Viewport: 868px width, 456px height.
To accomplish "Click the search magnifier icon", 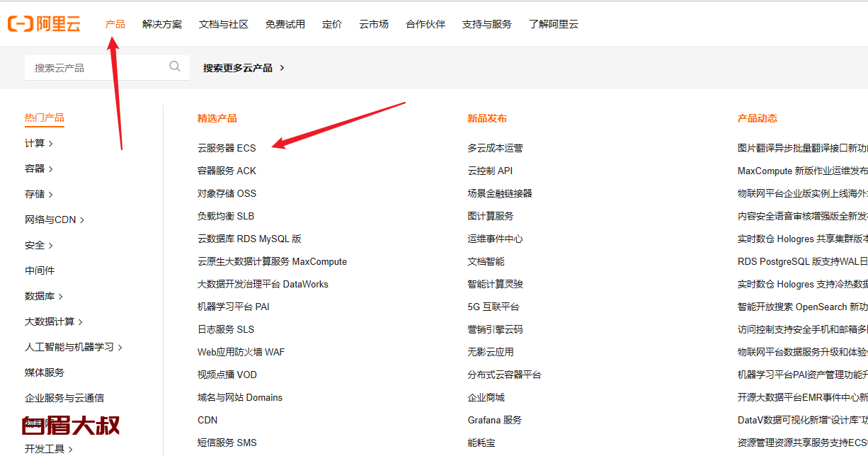I will click(175, 67).
